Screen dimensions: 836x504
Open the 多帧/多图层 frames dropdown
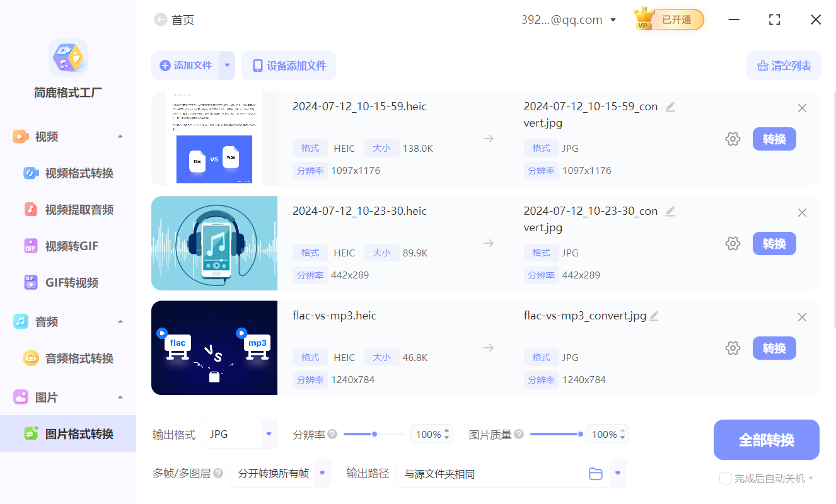tap(279, 473)
